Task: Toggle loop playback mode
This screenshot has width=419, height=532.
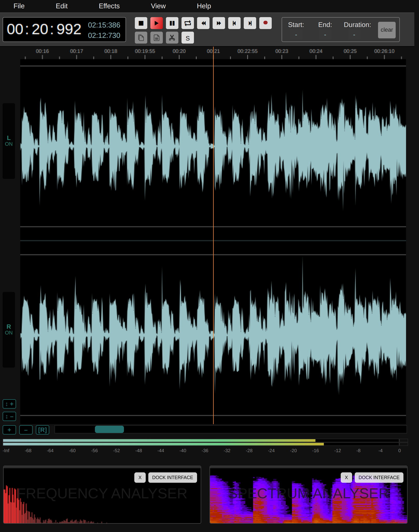Action: [x=188, y=23]
